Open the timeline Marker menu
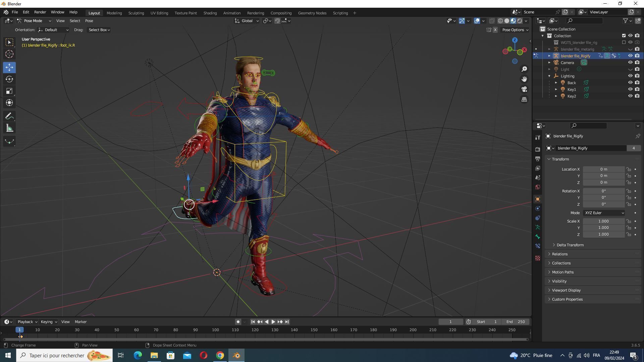The height and width of the screenshot is (362, 644). [x=80, y=322]
